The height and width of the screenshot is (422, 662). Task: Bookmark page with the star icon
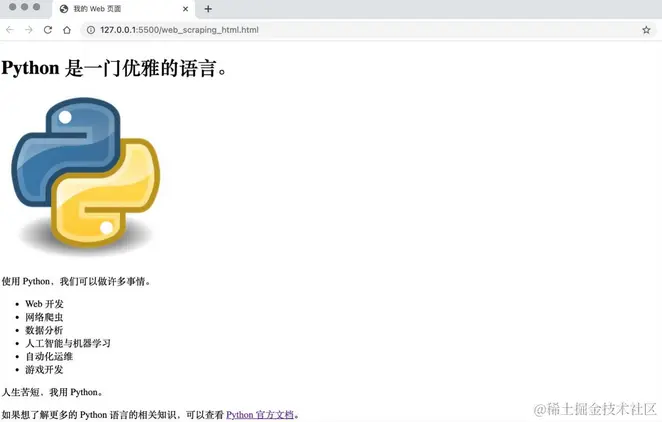(x=646, y=30)
